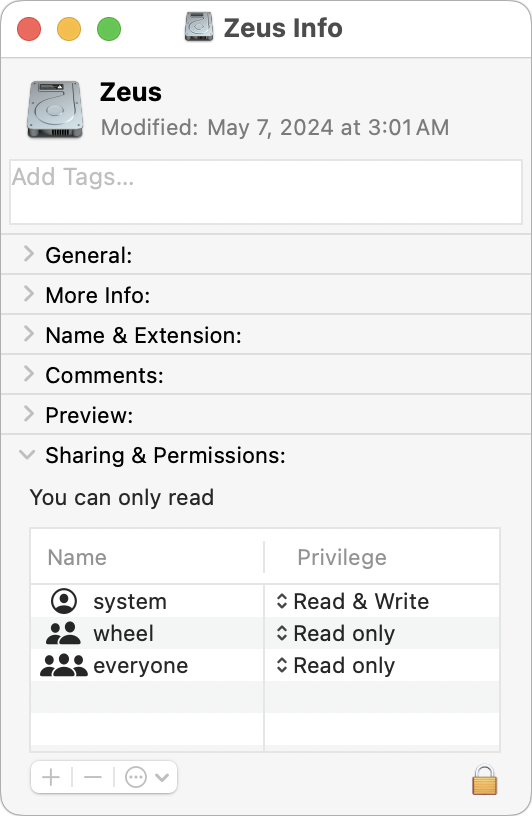Click the small drive icon in title bar

[x=199, y=27]
